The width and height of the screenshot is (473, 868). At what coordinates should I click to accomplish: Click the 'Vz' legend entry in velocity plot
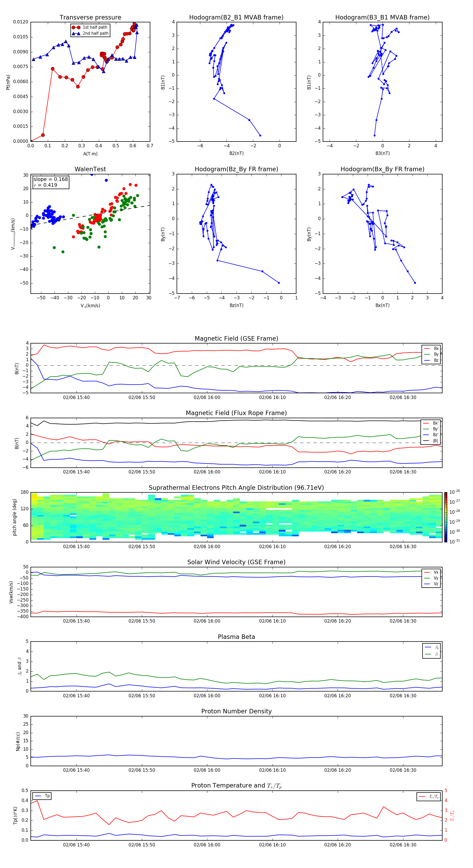[x=431, y=584]
